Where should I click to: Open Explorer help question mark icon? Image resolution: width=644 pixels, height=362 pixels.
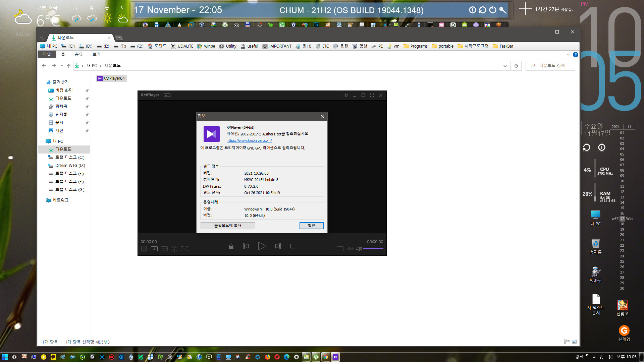[x=576, y=55]
